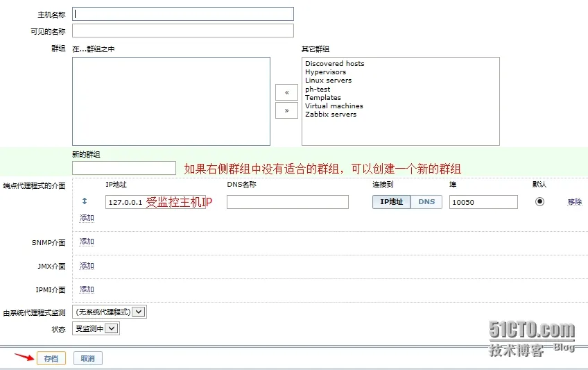This screenshot has height=370, width=588.
Task: Click the 移除 (remove) interface link
Action: click(575, 202)
